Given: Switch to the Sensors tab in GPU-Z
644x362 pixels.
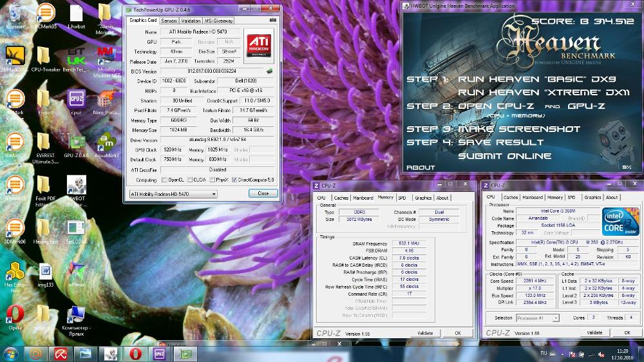Looking at the screenshot, I should (169, 21).
